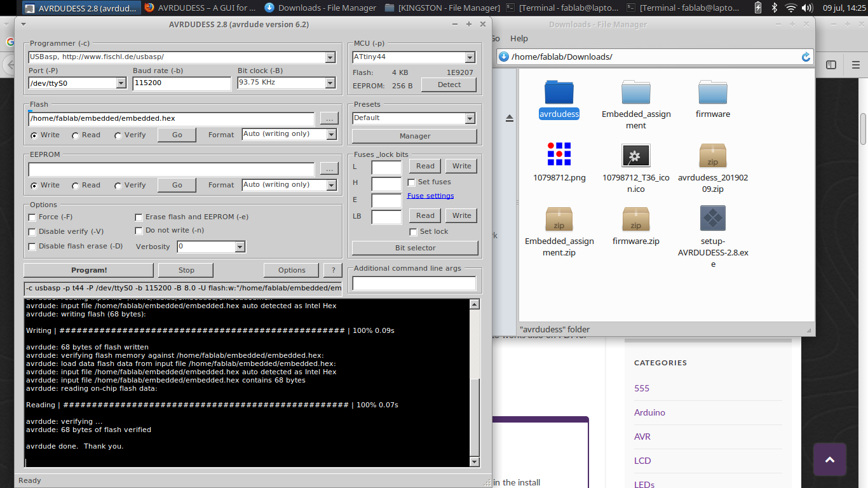Open the Arduino category link on webpage
The image size is (868, 488).
tap(649, 412)
